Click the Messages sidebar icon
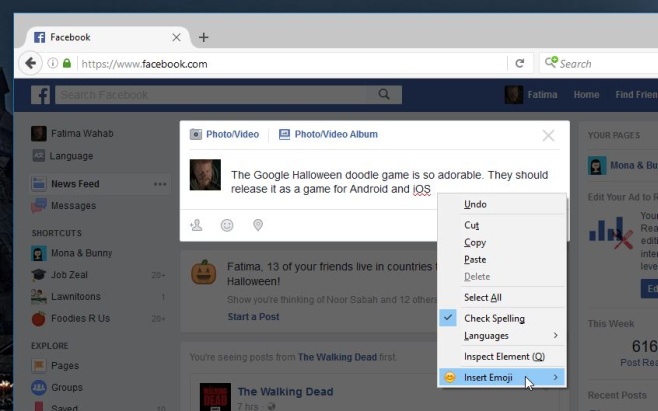This screenshot has width=658, height=411. [39, 206]
